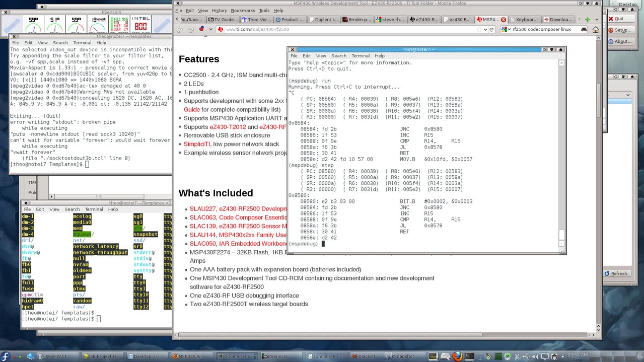Open Edit menu in top-left Templates terminal

[x=28, y=43]
